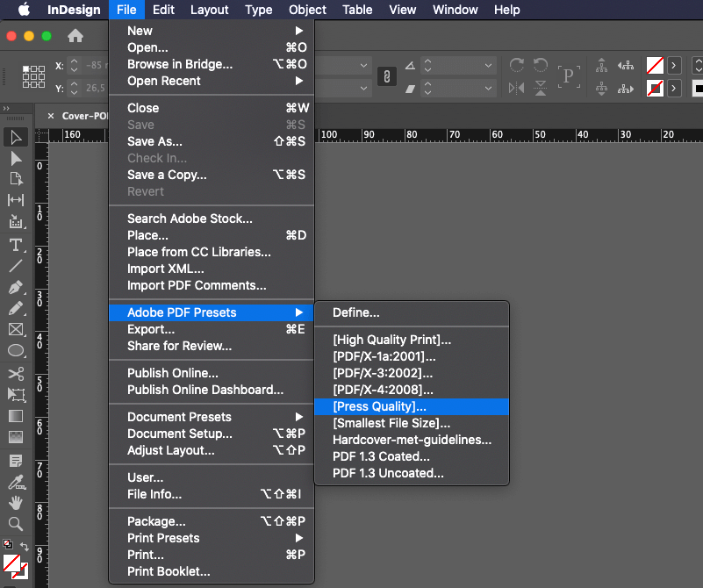Viewport: 703px width, 588px height.
Task: Open the Window menu
Action: click(456, 10)
